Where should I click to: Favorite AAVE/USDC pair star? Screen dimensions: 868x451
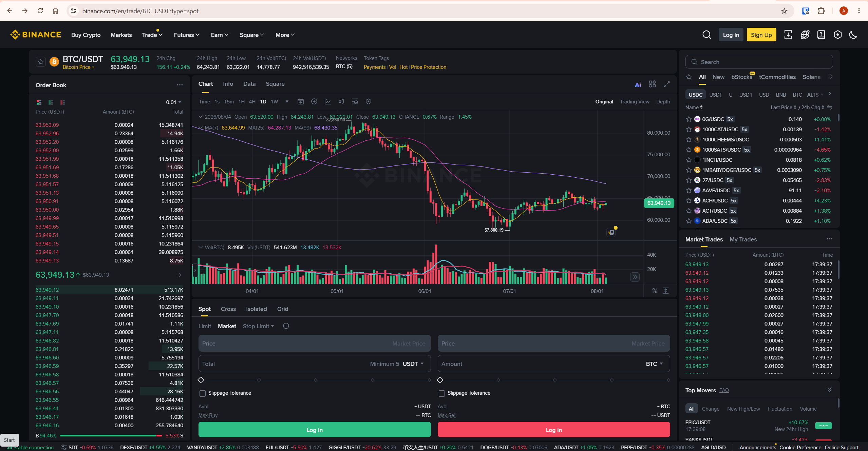point(689,191)
